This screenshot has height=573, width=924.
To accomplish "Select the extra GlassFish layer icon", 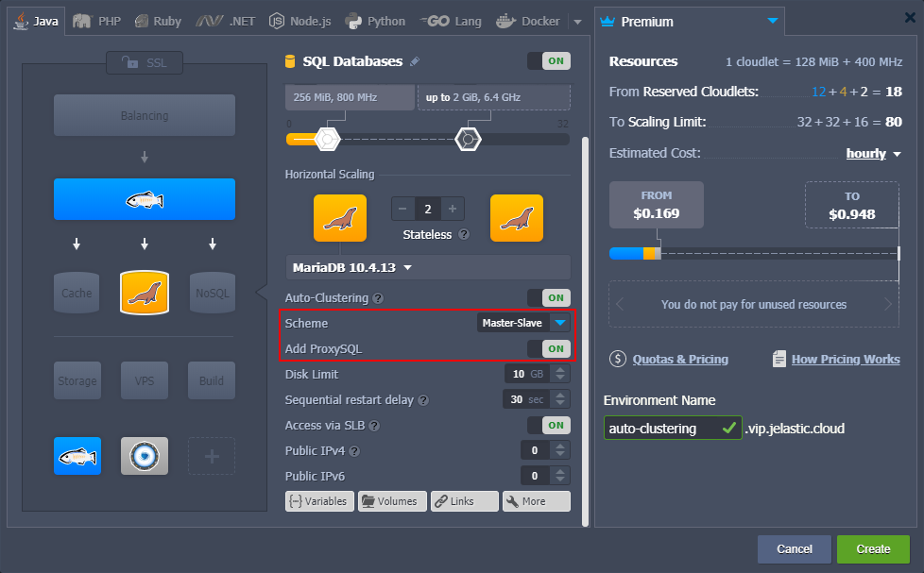I will [77, 456].
